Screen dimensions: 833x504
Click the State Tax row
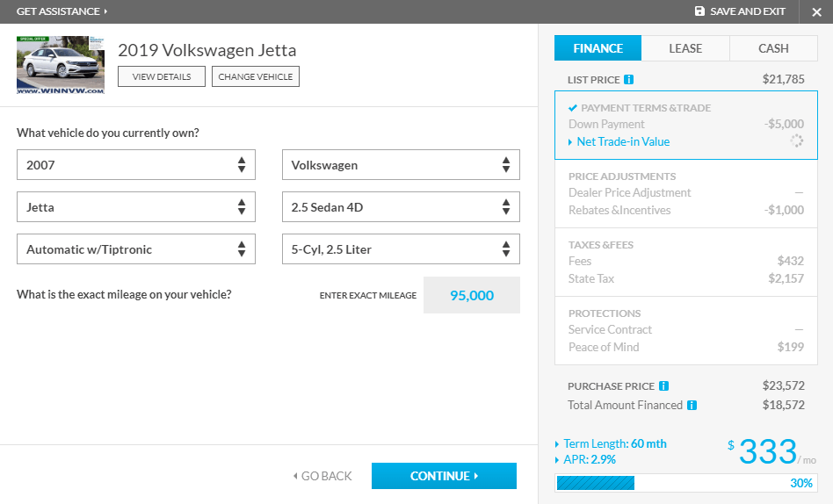point(686,279)
